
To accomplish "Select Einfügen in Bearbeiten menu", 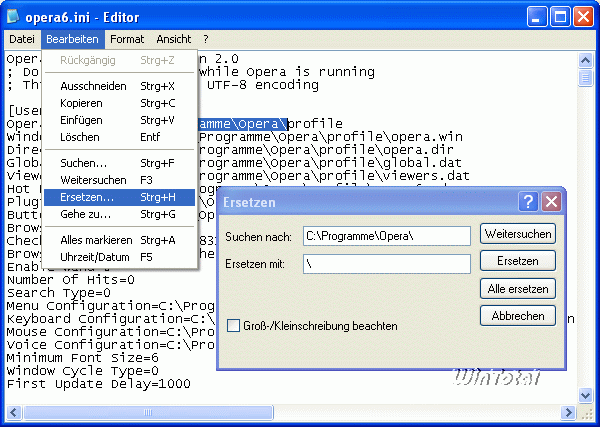I will (x=119, y=120).
